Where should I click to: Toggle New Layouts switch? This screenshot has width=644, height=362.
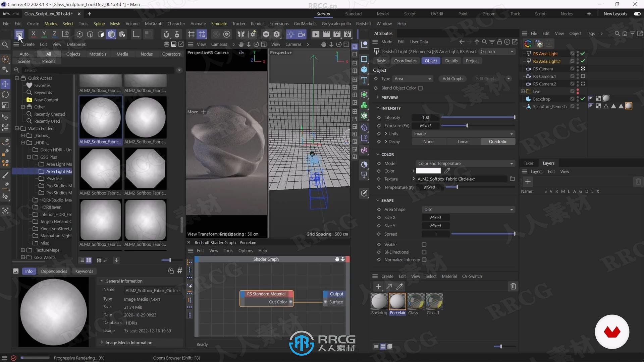click(637, 14)
